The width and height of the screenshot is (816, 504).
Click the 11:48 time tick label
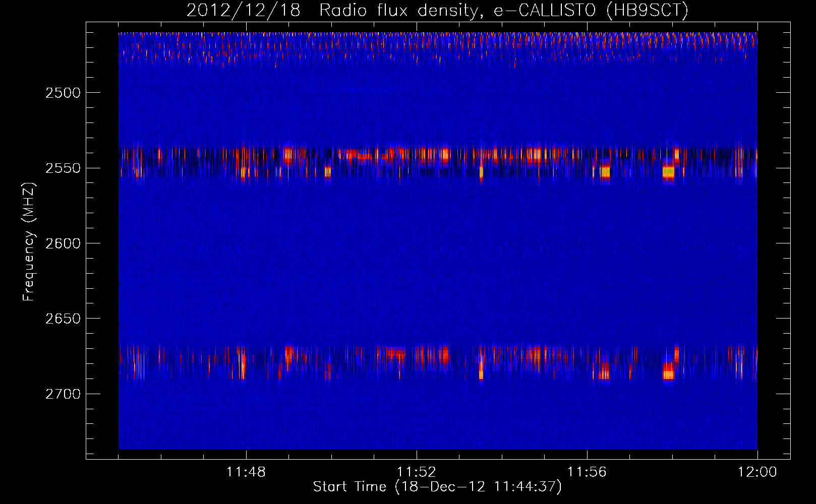[246, 472]
